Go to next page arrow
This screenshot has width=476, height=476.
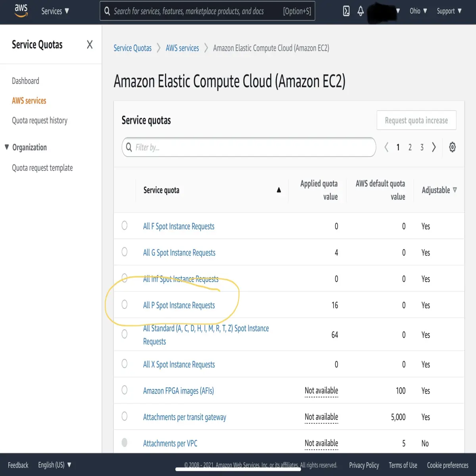point(434,147)
